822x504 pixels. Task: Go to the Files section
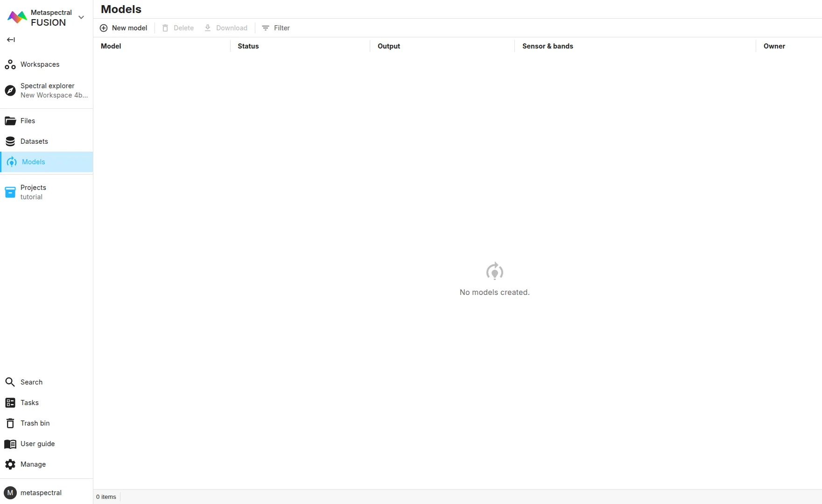coord(28,121)
